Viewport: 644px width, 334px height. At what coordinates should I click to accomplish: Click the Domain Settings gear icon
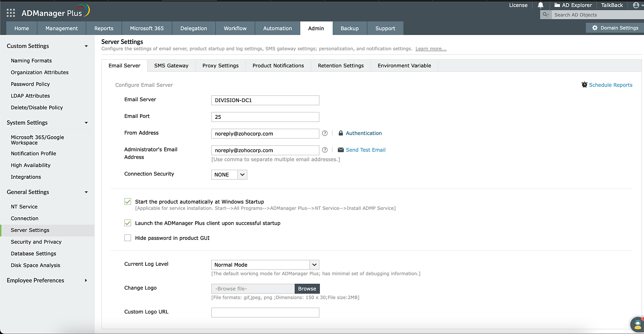pos(595,28)
